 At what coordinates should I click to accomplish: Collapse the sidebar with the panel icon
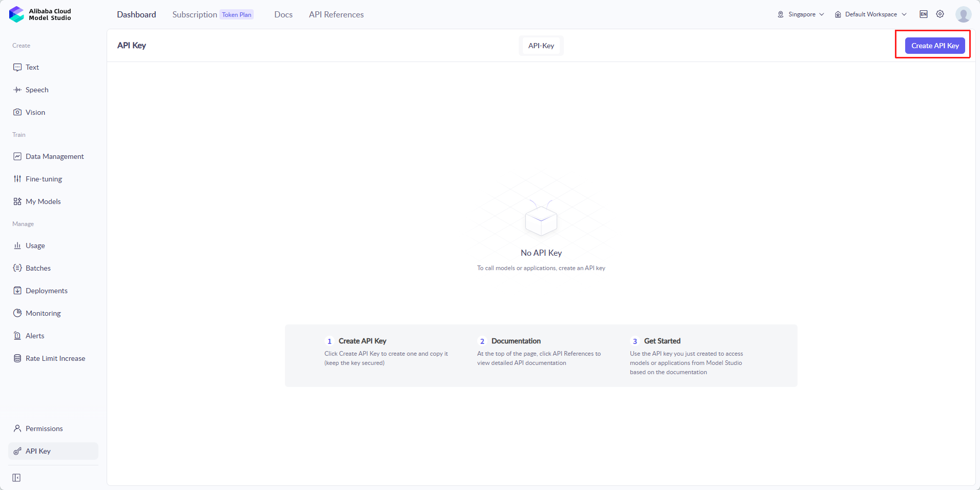click(16, 478)
